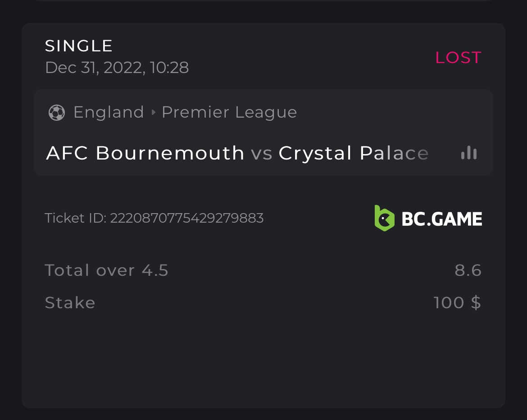This screenshot has width=527, height=420.
Task: Click the Dec 31, 2022 bet date
Action: coord(117,68)
